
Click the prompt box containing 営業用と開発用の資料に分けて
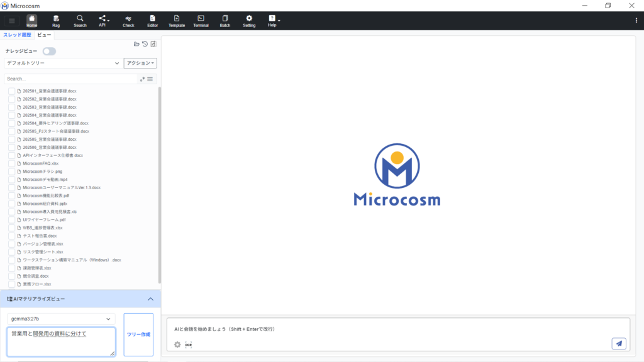(61, 341)
